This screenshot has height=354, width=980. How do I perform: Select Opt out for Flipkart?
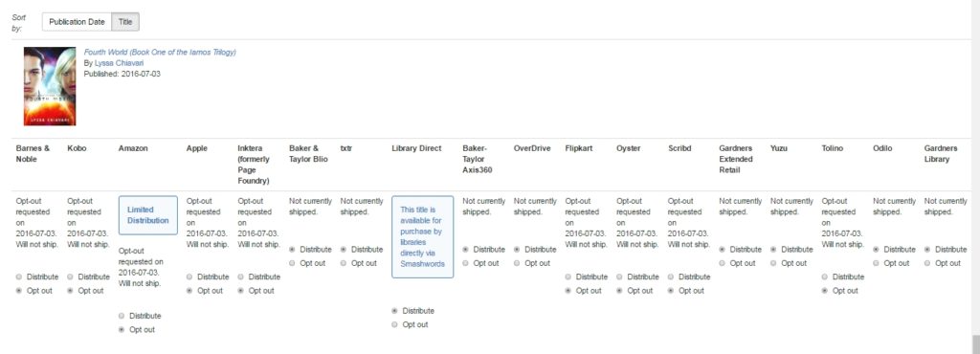click(x=568, y=290)
